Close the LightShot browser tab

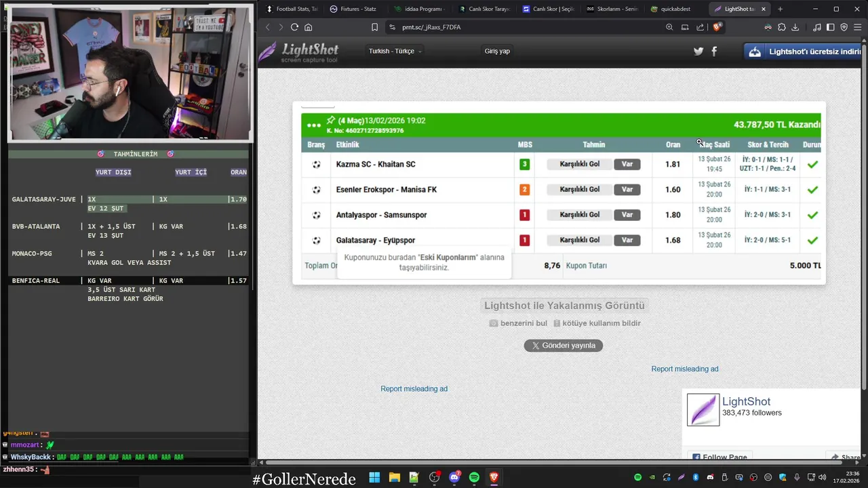[x=764, y=9]
